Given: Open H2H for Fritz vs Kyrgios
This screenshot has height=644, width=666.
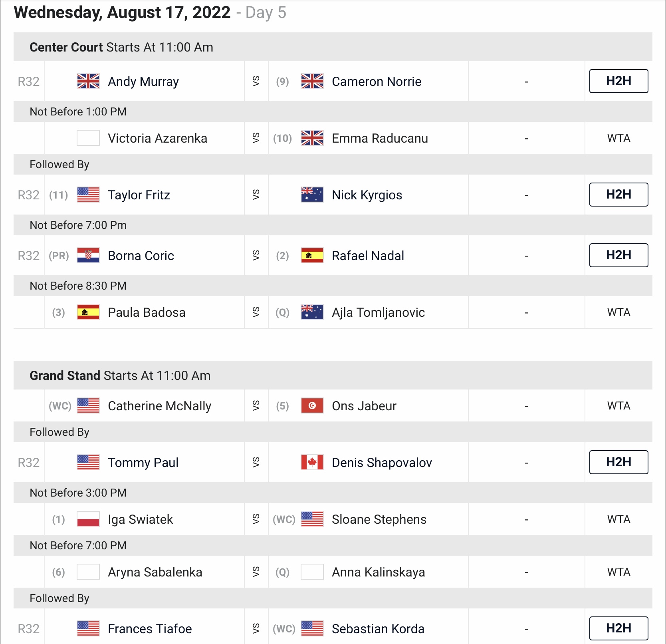Looking at the screenshot, I should pos(618,195).
